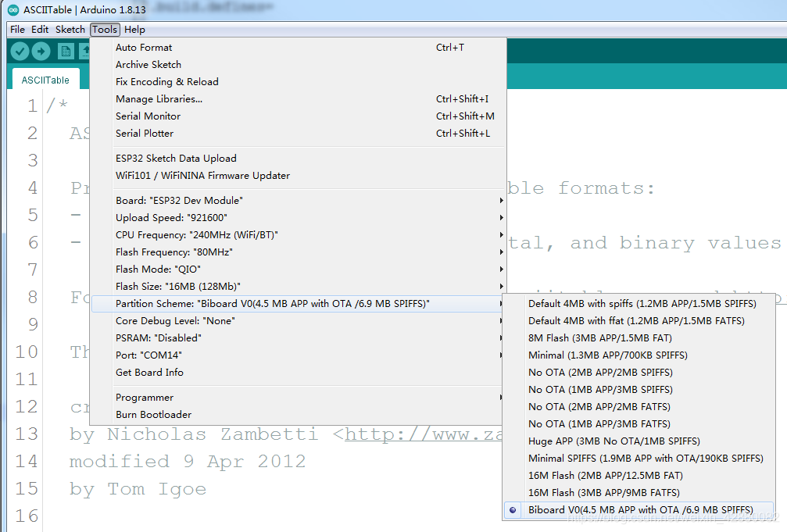
Task: Close the Tools menu
Action: pyautogui.click(x=105, y=29)
